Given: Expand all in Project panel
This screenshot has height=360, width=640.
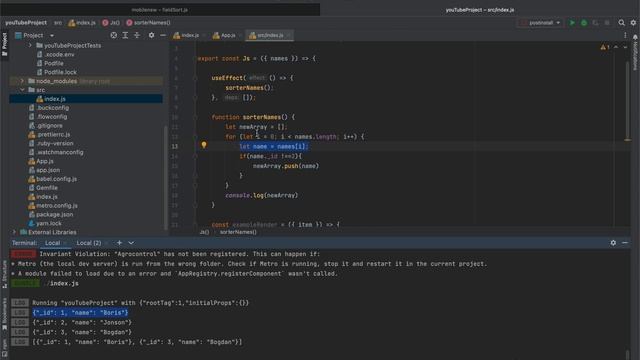Looking at the screenshot, I should 125,36.
